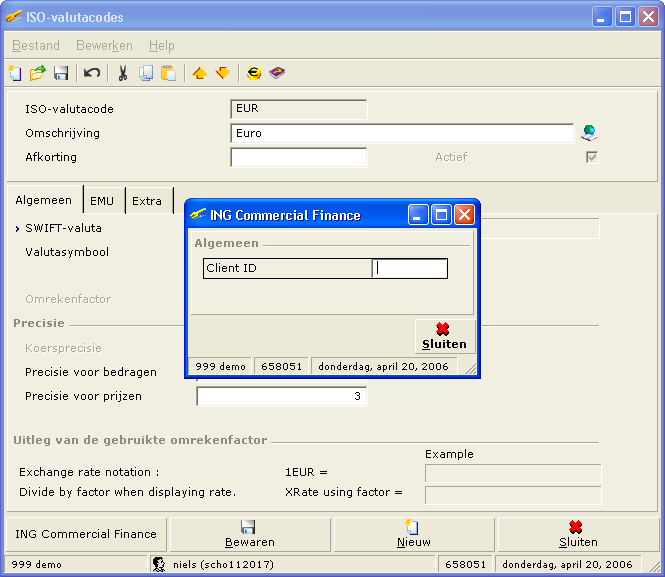Click '999 demo' in main status bar
The height and width of the screenshot is (577, 665).
pos(36,565)
